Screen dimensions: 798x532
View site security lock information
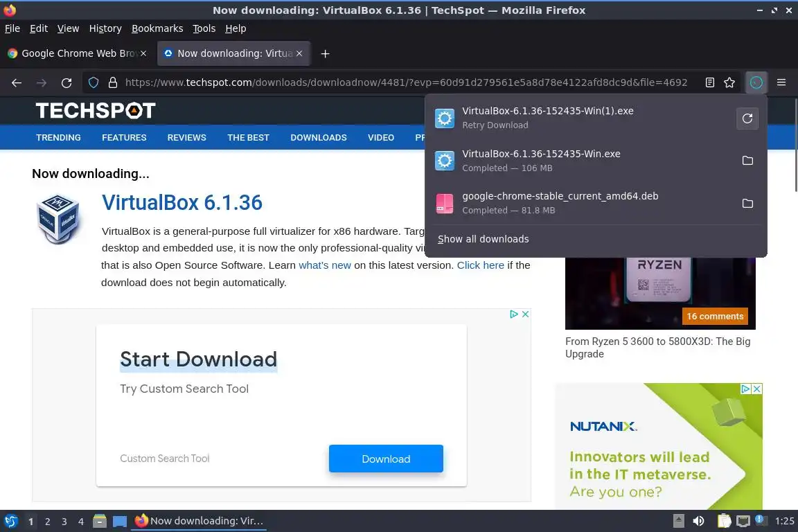113,82
